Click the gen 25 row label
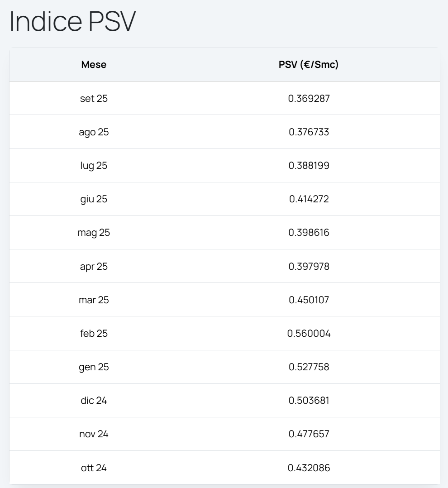This screenshot has width=448, height=488. [94, 367]
